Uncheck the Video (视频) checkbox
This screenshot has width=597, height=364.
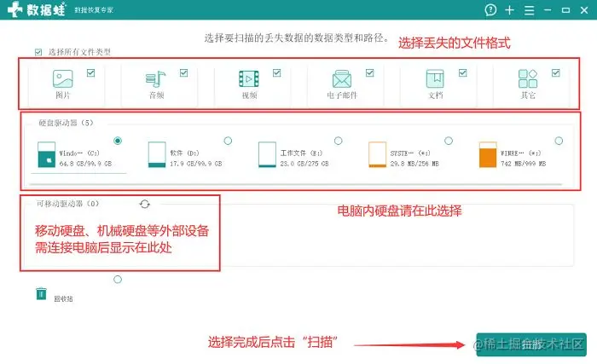277,72
